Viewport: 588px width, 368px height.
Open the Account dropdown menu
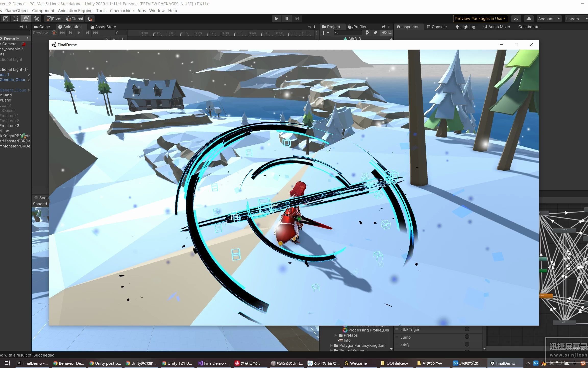pos(548,18)
